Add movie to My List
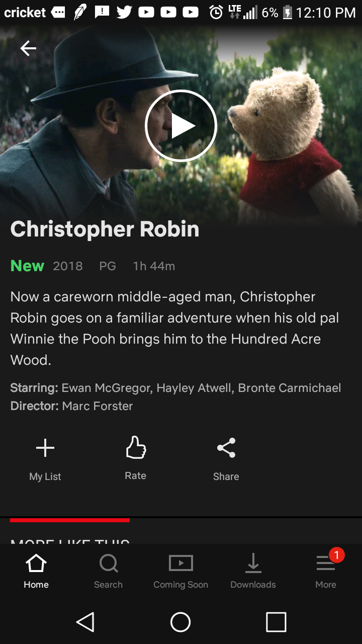 click(x=45, y=459)
